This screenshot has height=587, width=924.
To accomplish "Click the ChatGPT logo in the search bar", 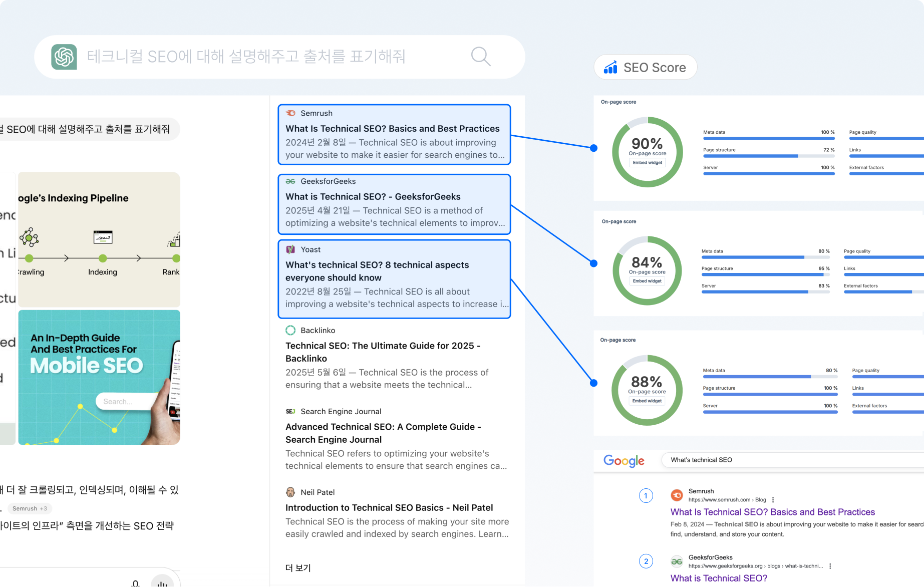I will 65,57.
